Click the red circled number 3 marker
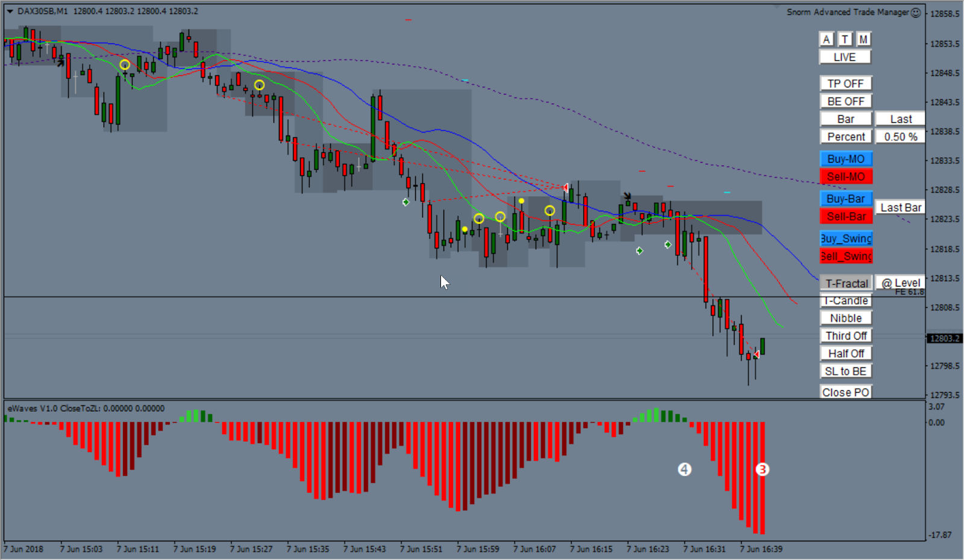This screenshot has width=964, height=560. point(762,469)
